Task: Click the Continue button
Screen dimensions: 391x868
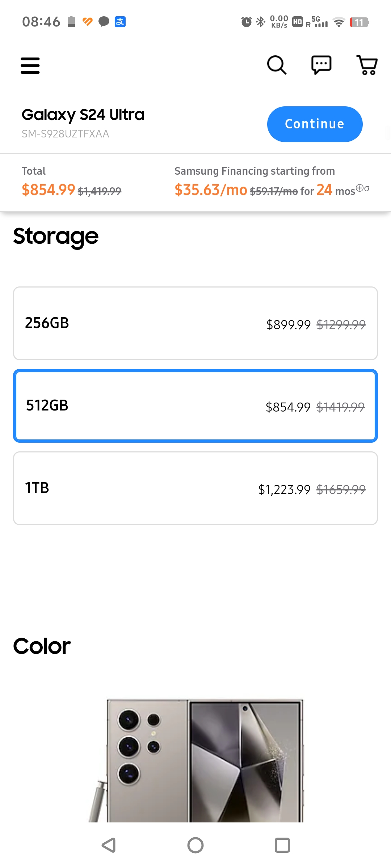Action: [315, 124]
